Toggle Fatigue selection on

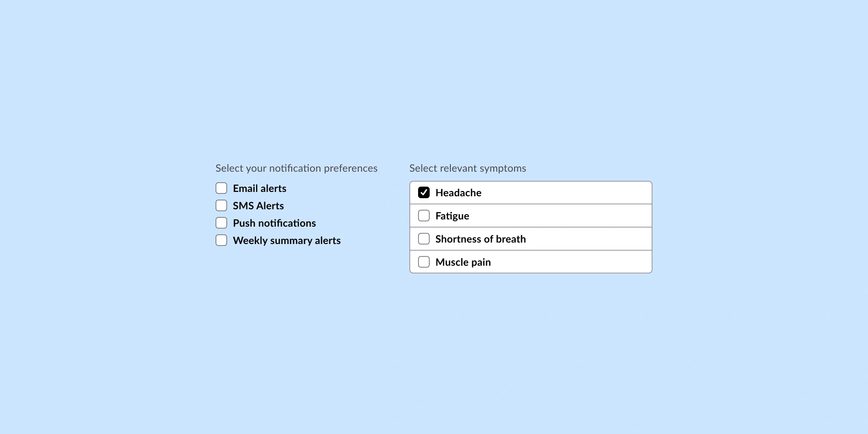424,216
